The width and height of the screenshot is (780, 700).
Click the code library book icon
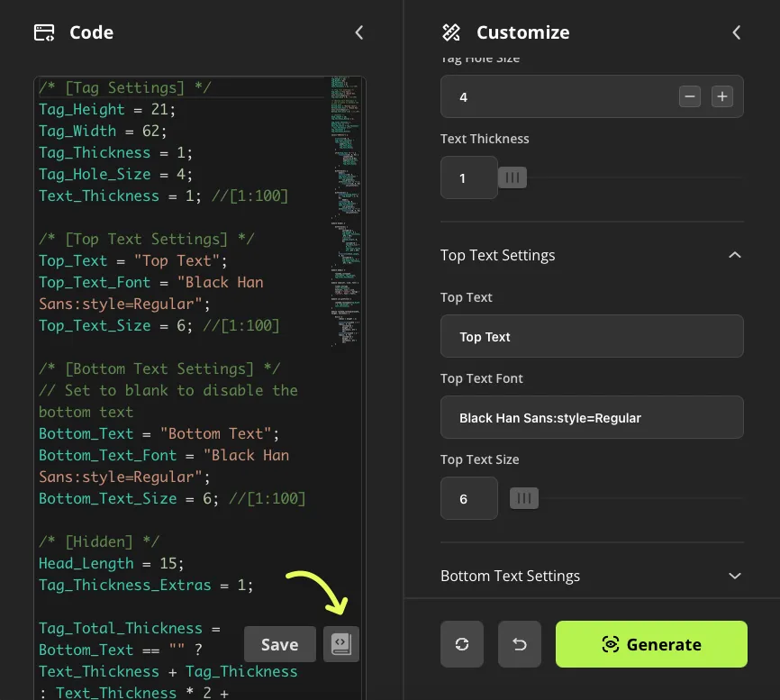click(x=341, y=644)
